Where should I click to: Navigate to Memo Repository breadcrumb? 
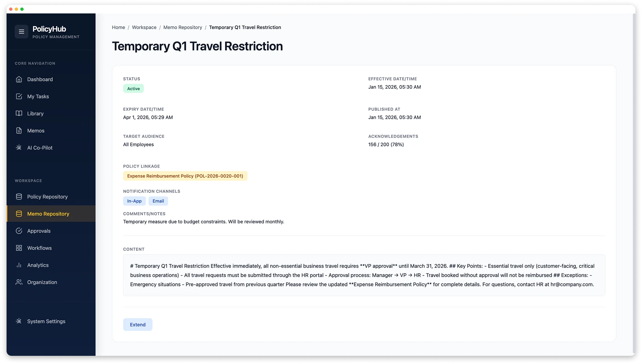click(182, 27)
